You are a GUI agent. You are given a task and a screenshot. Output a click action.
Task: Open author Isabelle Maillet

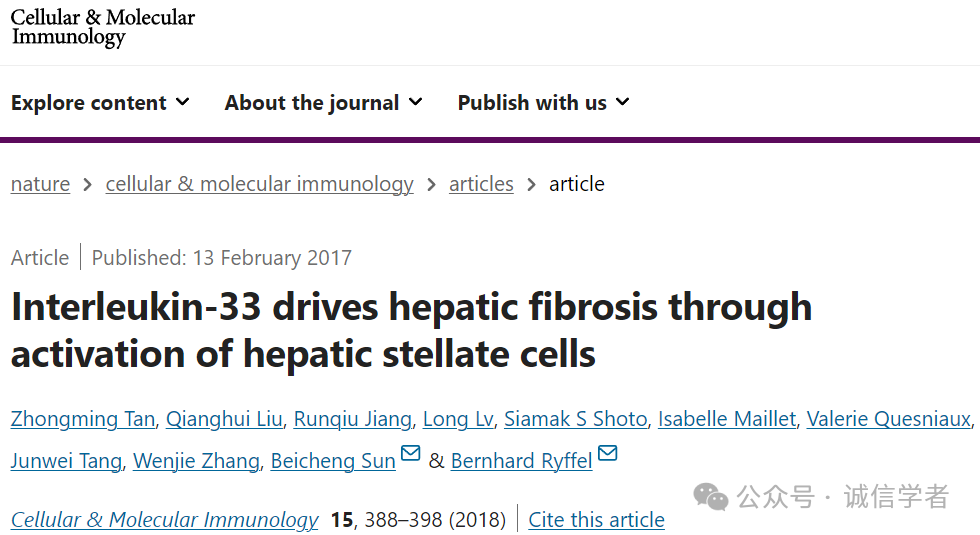tap(727, 419)
